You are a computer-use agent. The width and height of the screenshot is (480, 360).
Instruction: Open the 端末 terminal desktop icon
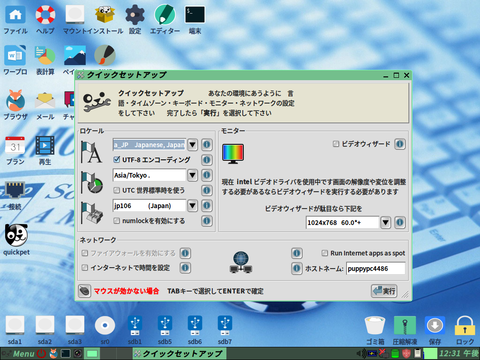point(195,20)
